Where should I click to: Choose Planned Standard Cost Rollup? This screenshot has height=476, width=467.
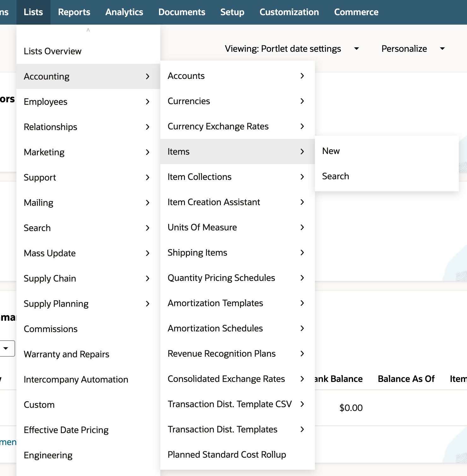pos(238,455)
